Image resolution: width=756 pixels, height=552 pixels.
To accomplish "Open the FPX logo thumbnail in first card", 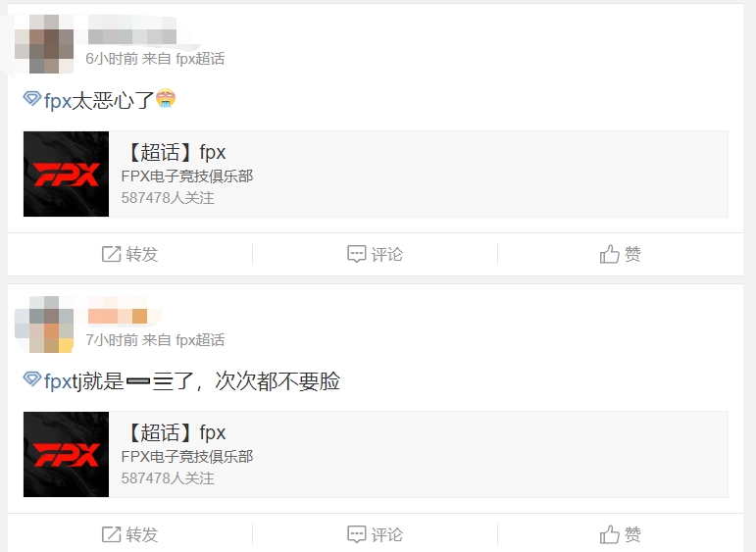I will pos(66,175).
